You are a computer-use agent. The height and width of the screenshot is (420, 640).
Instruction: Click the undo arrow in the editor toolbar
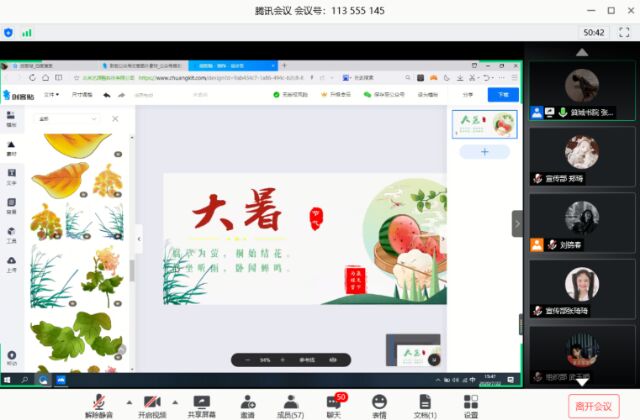(x=107, y=95)
